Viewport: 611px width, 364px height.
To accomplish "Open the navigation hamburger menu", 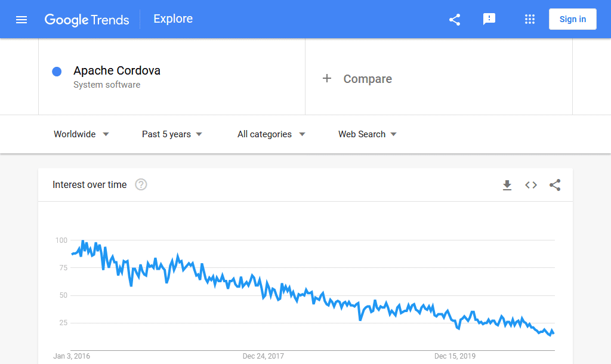I will [21, 19].
